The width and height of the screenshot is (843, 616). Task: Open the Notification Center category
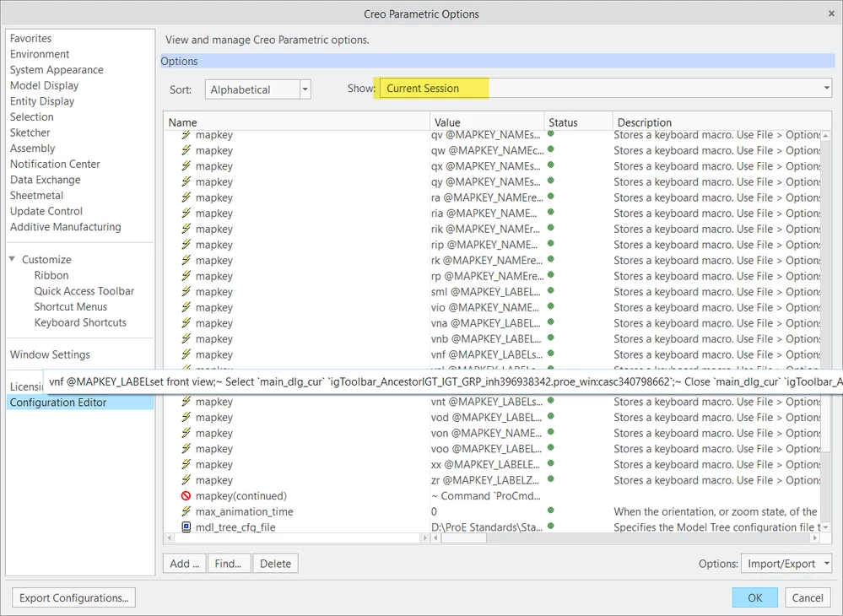point(55,164)
